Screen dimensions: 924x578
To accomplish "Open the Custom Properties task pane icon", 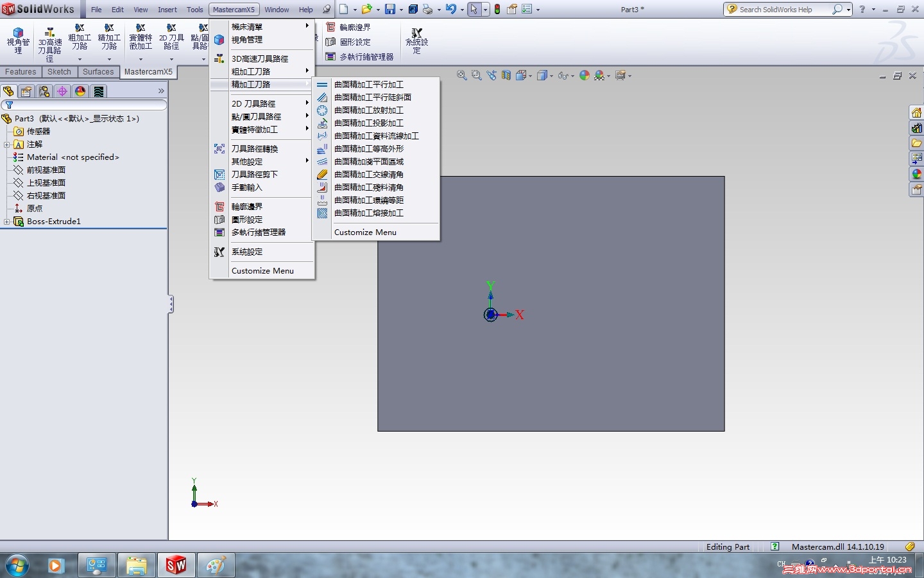I will 917,189.
